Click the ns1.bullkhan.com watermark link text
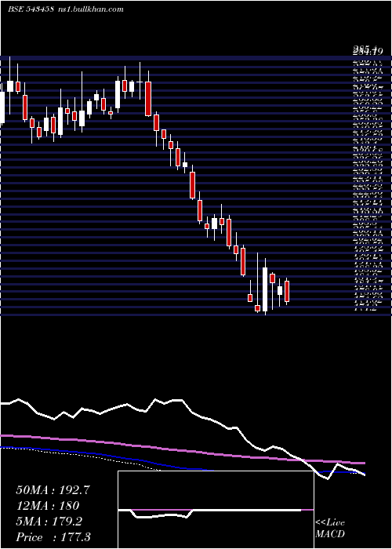The image size is (392, 549). (89, 9)
